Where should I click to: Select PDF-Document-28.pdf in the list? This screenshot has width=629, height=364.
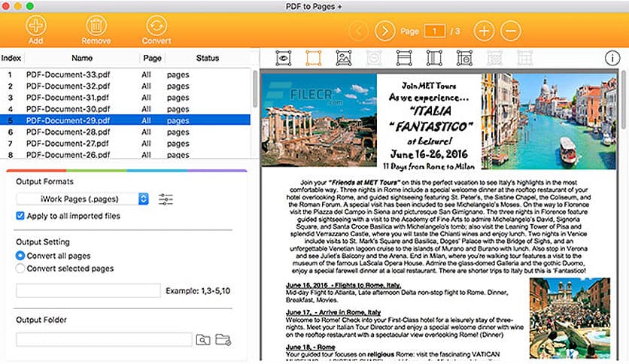click(x=125, y=132)
